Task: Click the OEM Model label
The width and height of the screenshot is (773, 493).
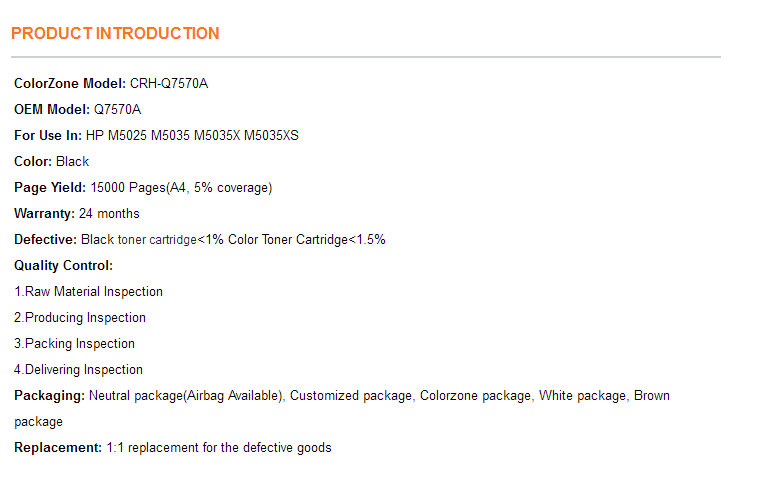Action: pyautogui.click(x=52, y=109)
